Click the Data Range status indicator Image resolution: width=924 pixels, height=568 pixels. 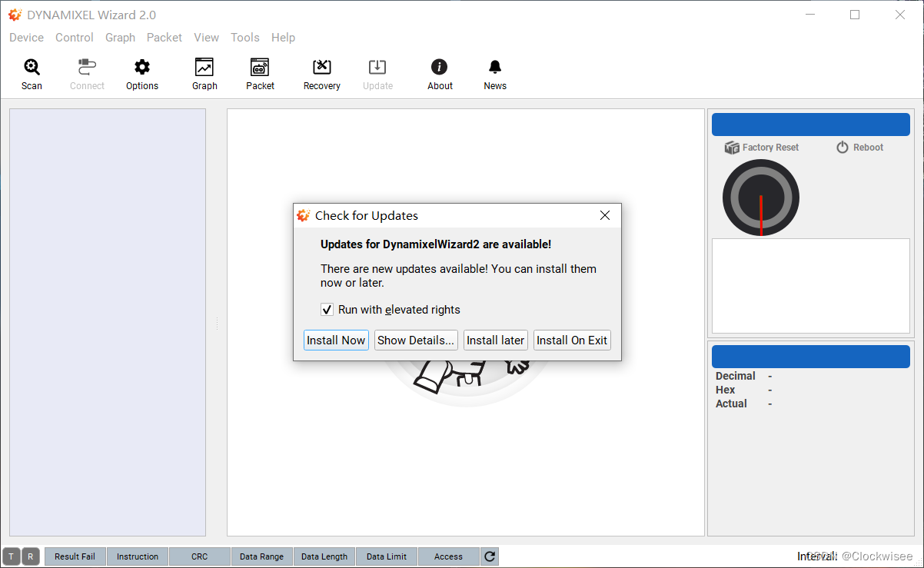point(261,556)
